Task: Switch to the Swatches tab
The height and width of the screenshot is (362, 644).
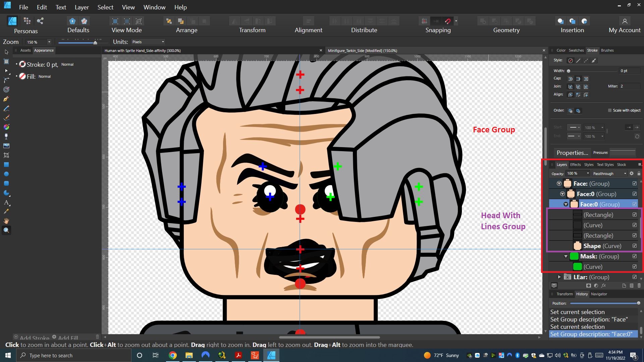Action: point(576,50)
